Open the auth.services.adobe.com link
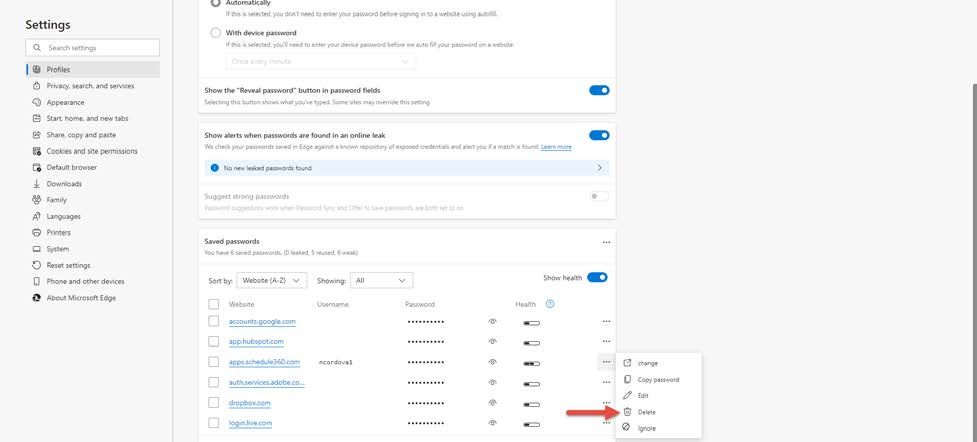The width and height of the screenshot is (977, 442). tap(267, 382)
